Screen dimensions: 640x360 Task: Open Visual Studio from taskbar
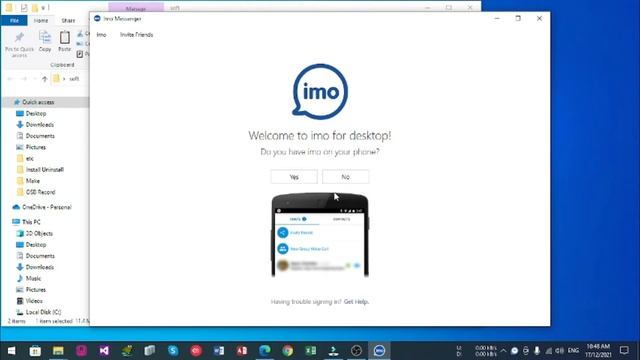pos(104,351)
